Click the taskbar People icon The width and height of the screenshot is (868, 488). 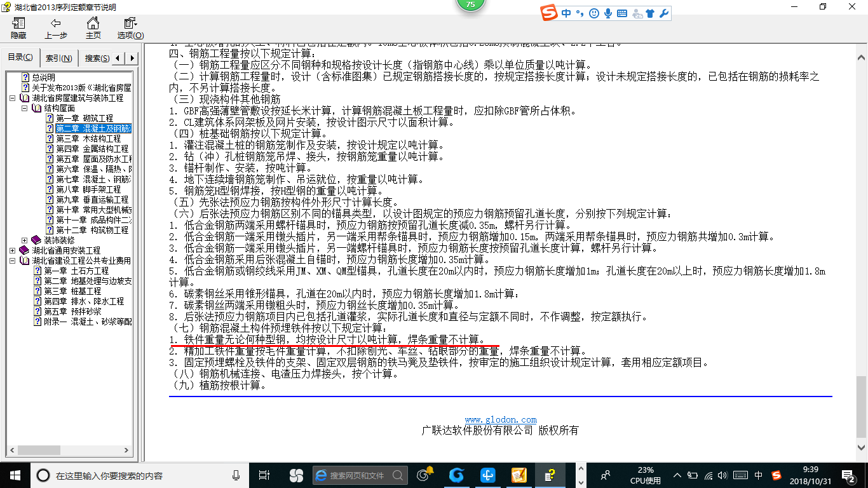606,475
